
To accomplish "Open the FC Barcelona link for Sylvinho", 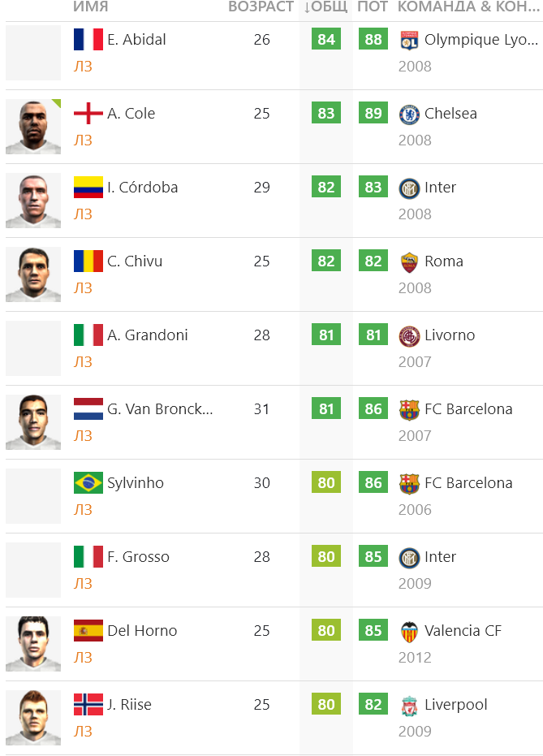I will 468,482.
